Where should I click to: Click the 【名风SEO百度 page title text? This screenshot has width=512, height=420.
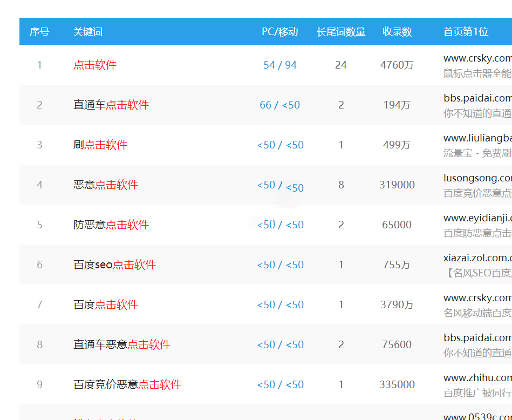[477, 273]
